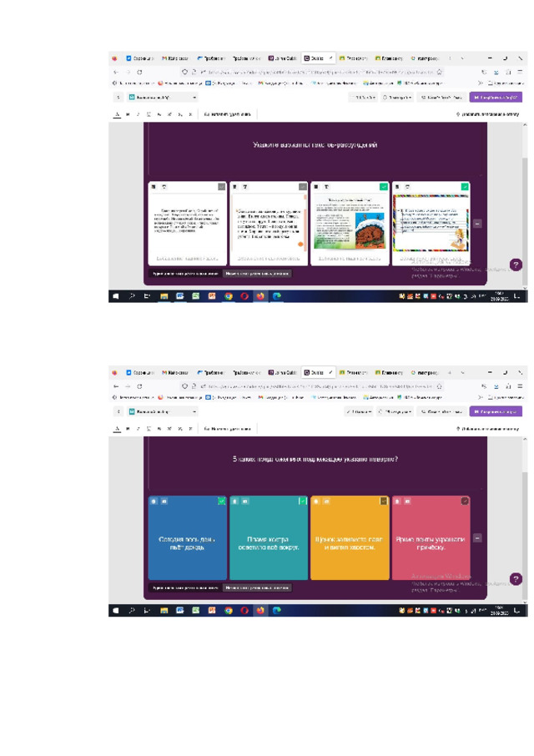Open new browser tab in colored-answers screenshot

coord(450,373)
